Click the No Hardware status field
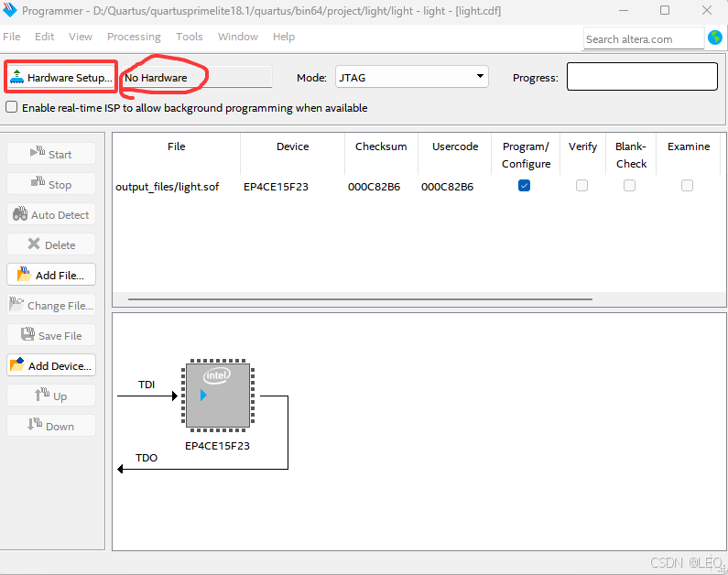This screenshot has width=728, height=575. point(196,78)
